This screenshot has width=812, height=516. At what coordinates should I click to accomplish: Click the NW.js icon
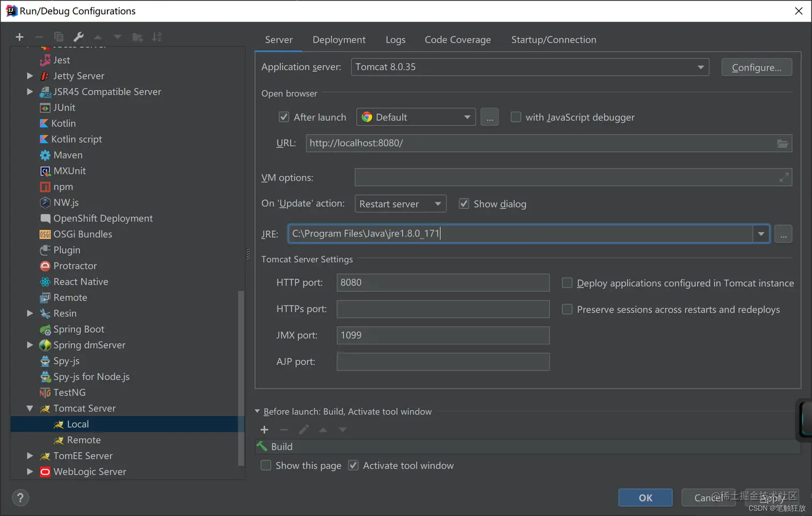point(45,203)
